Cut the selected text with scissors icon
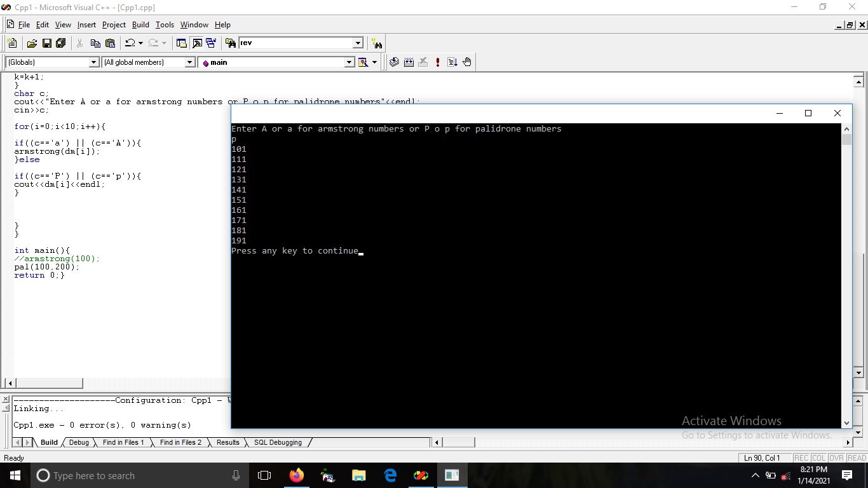Image resolution: width=868 pixels, height=488 pixels. 80,43
